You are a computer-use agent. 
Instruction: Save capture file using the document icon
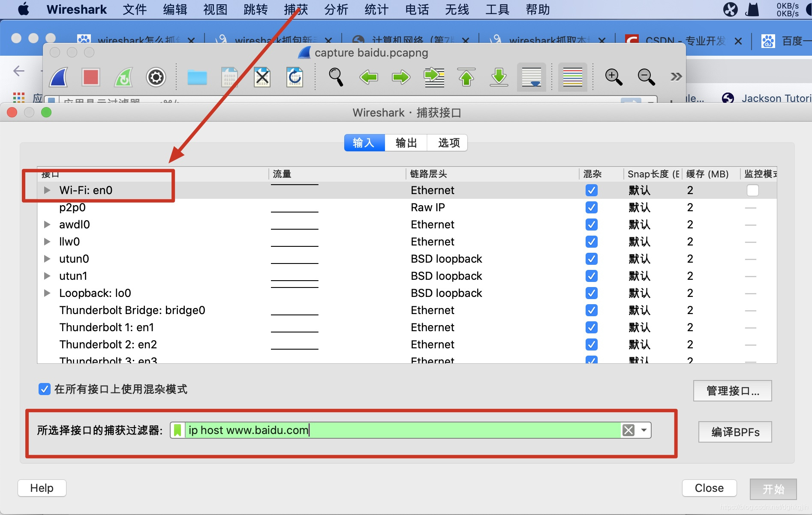click(x=230, y=78)
